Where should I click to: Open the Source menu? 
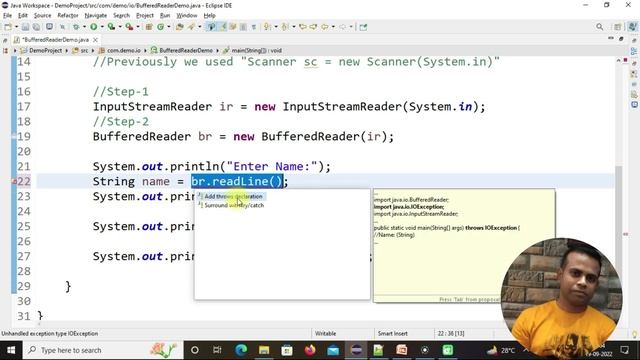(42, 16)
